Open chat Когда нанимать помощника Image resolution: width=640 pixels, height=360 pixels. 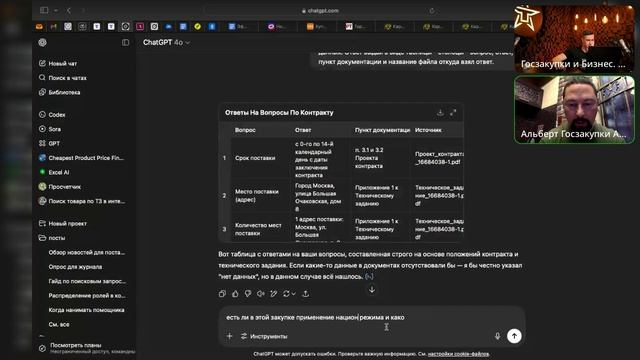point(86,310)
